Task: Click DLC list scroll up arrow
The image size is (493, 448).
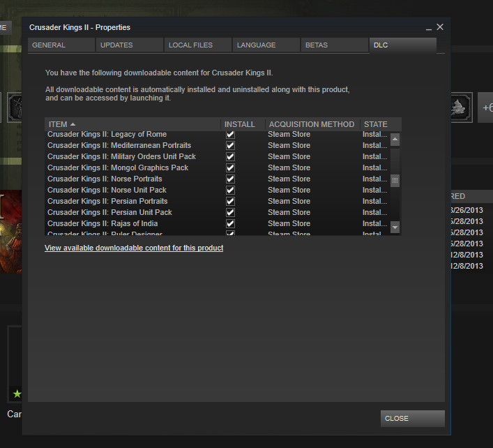Action: point(395,140)
